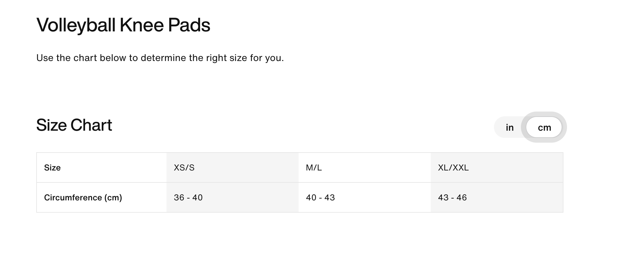This screenshot has height=259, width=644.
Task: Switch size units to inches
Action: (510, 127)
